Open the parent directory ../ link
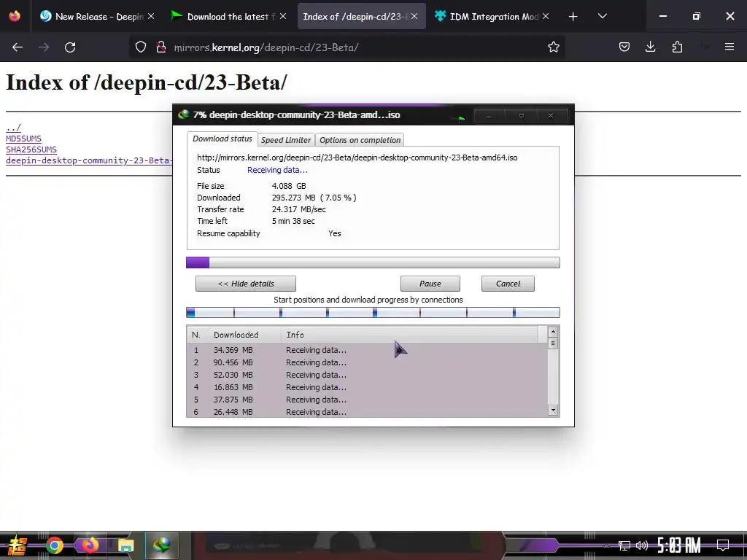This screenshot has width=747, height=560. [13, 128]
